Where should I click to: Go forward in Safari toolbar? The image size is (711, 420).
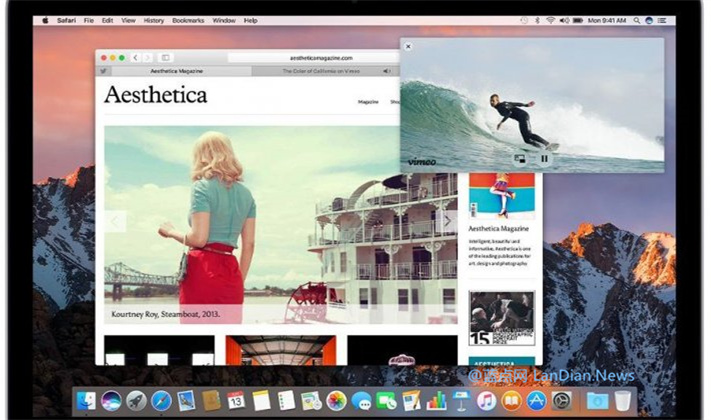pos(147,58)
